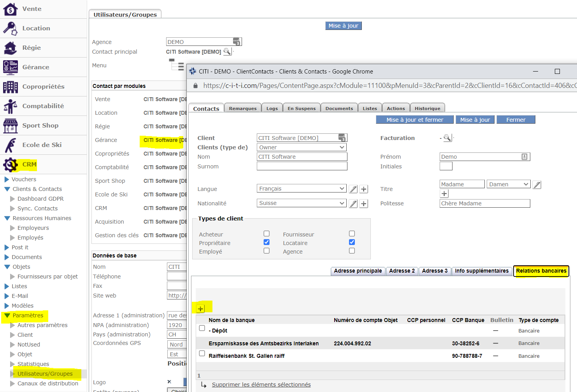Toggle the Acheteur checkbox

(x=267, y=233)
